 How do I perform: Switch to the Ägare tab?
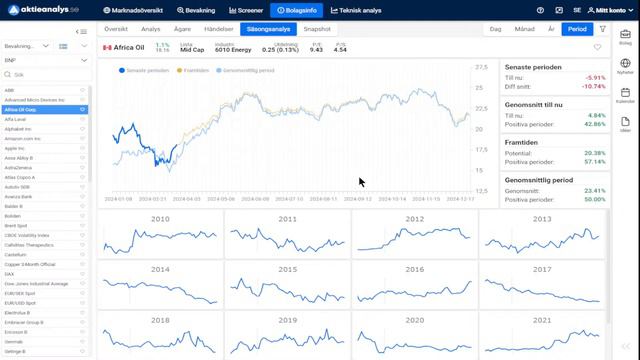182,29
